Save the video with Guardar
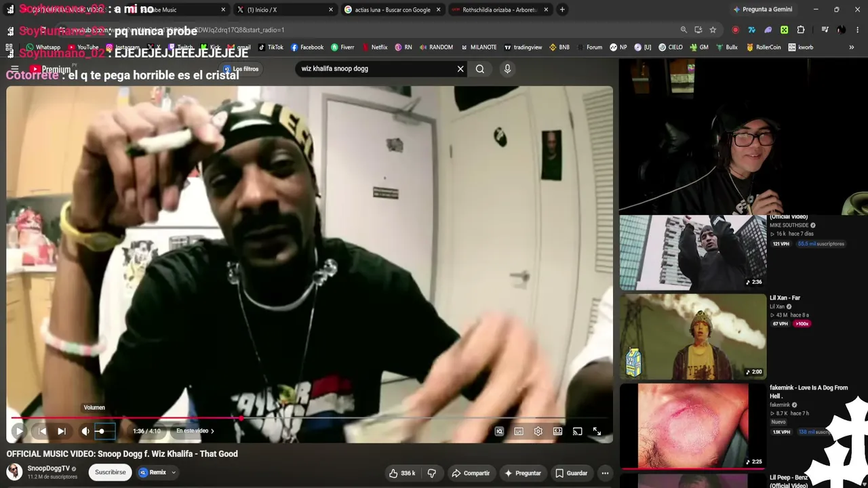 tap(571, 473)
